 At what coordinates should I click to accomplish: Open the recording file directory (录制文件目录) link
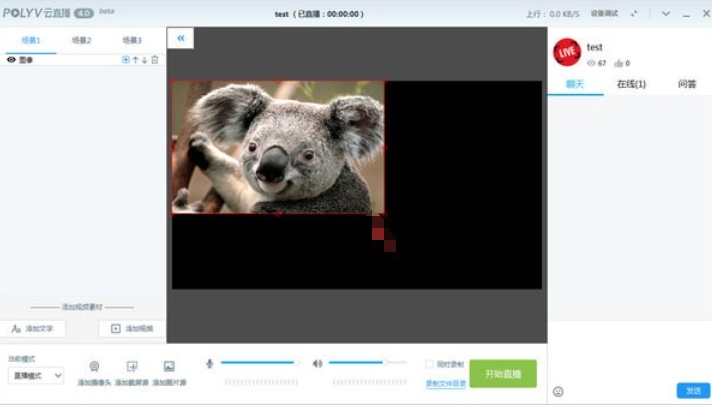(x=445, y=383)
